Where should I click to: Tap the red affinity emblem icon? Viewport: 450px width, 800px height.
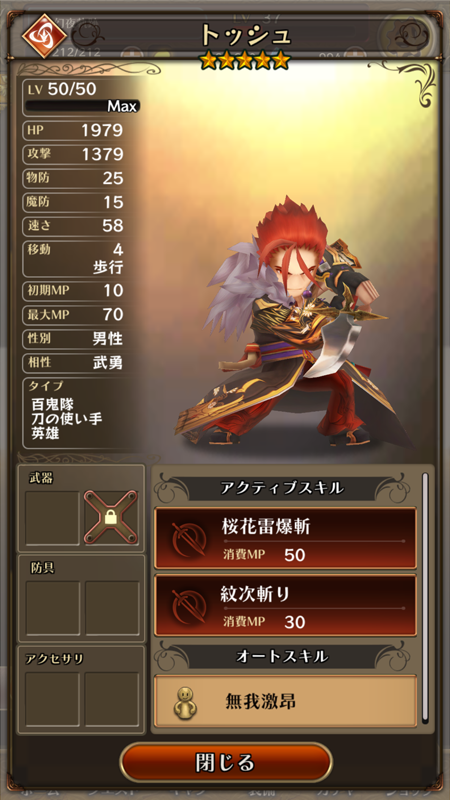[44, 36]
